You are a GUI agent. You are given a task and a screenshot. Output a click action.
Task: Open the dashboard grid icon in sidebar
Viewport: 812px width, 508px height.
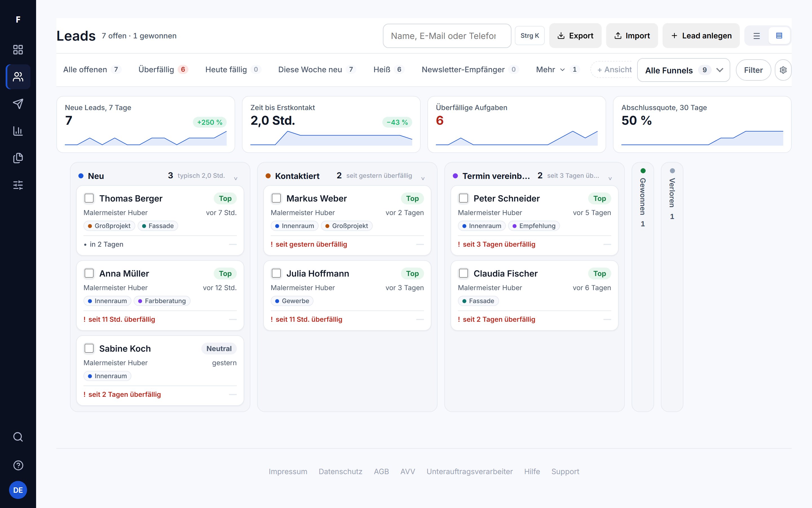(18, 50)
